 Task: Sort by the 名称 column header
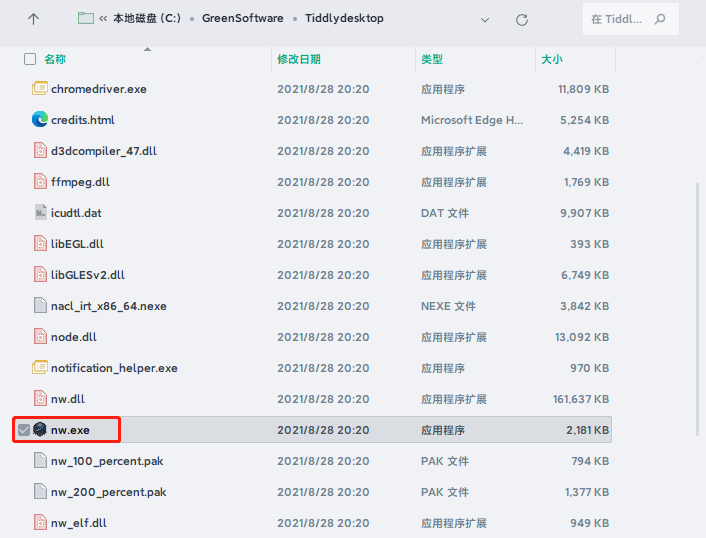(55, 59)
